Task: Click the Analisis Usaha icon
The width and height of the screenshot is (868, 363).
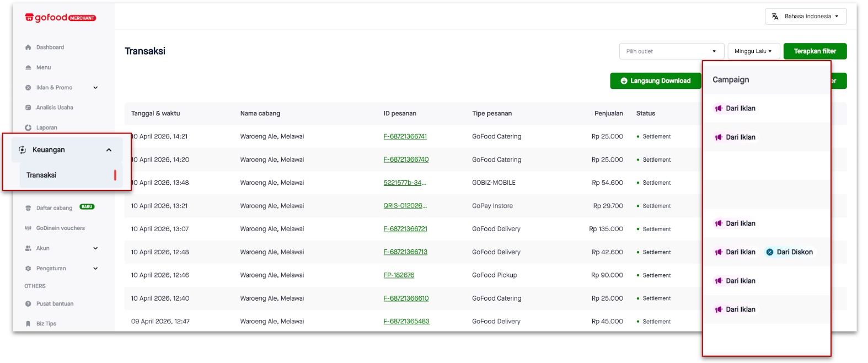Action: [x=28, y=108]
